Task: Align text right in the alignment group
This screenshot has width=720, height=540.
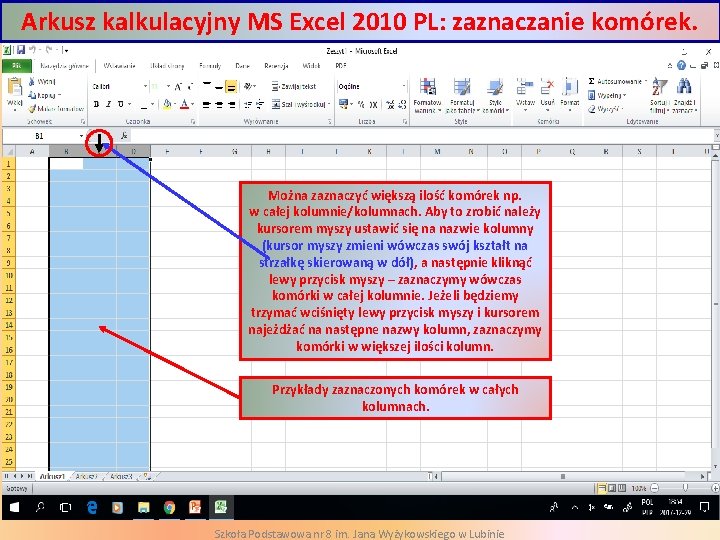Action: coord(232,105)
